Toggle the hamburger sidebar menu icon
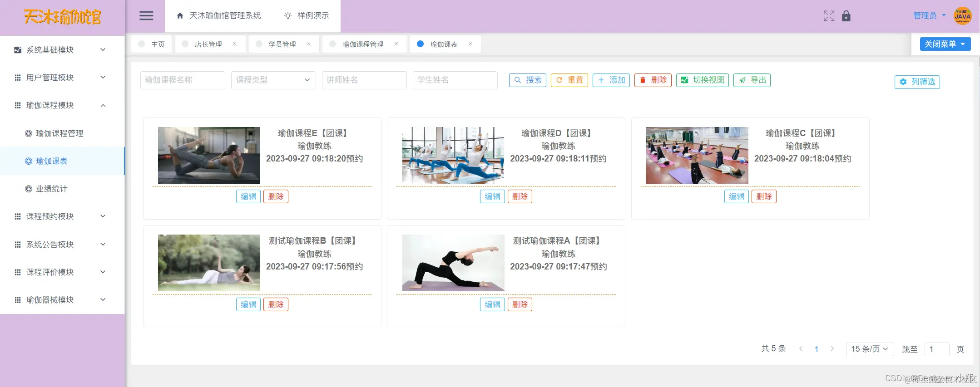The height and width of the screenshot is (387, 980). (146, 16)
